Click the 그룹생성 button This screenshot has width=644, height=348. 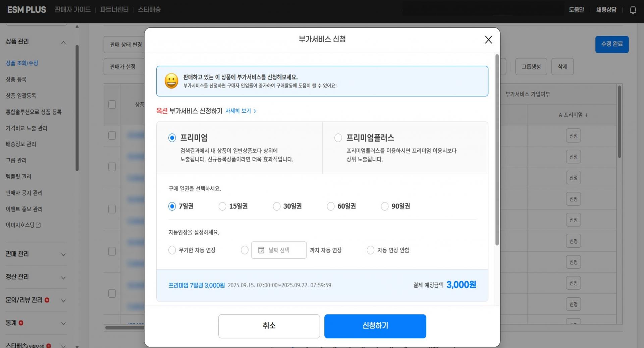coord(531,67)
